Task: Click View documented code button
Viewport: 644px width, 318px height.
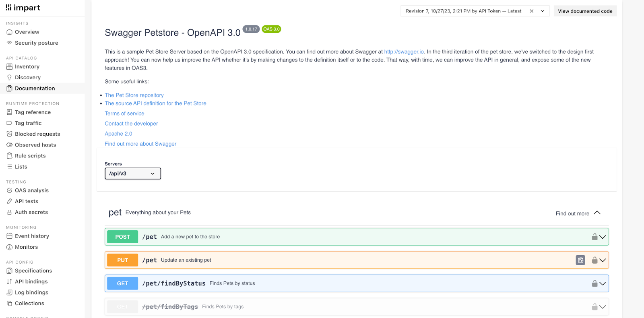Action: (585, 11)
